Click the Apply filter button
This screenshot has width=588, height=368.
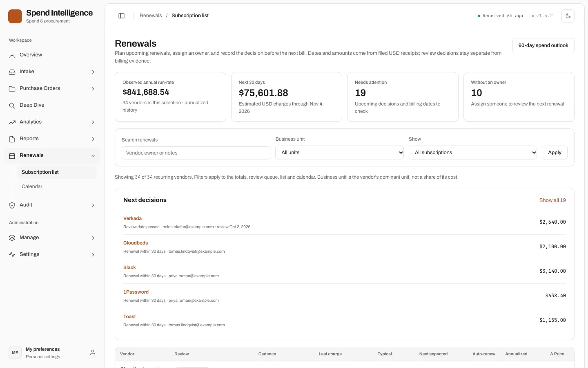[x=555, y=153]
